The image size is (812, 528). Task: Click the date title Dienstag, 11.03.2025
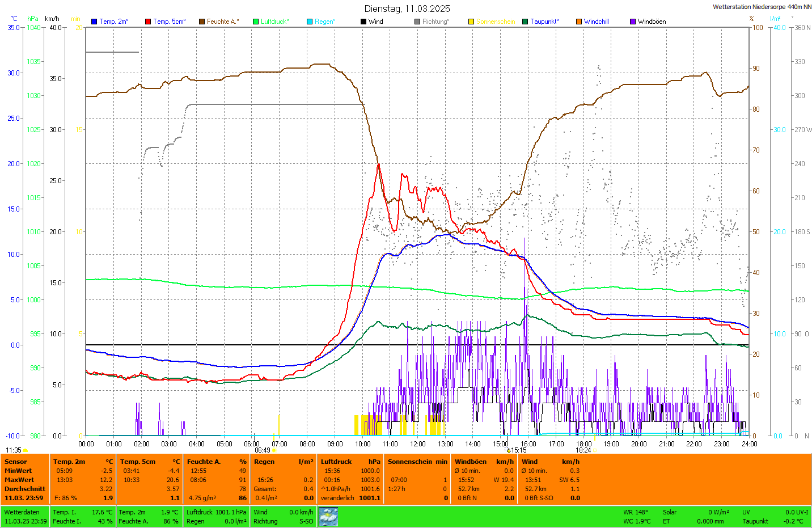(407, 9)
